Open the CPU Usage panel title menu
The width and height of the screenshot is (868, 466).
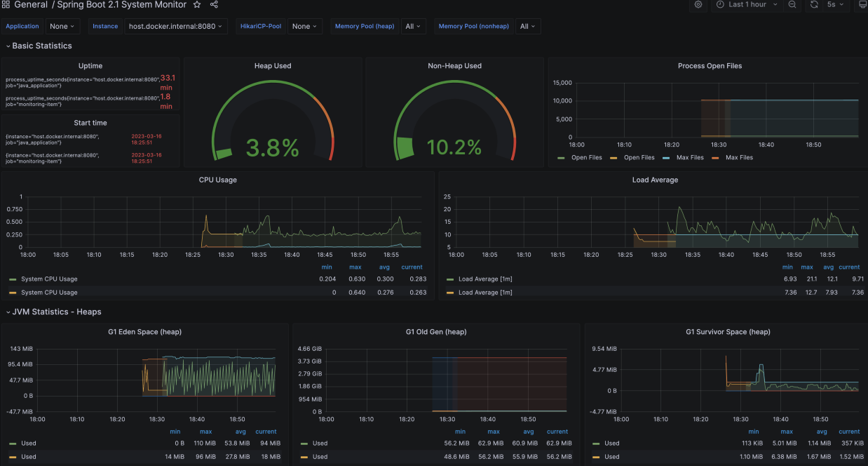point(218,180)
